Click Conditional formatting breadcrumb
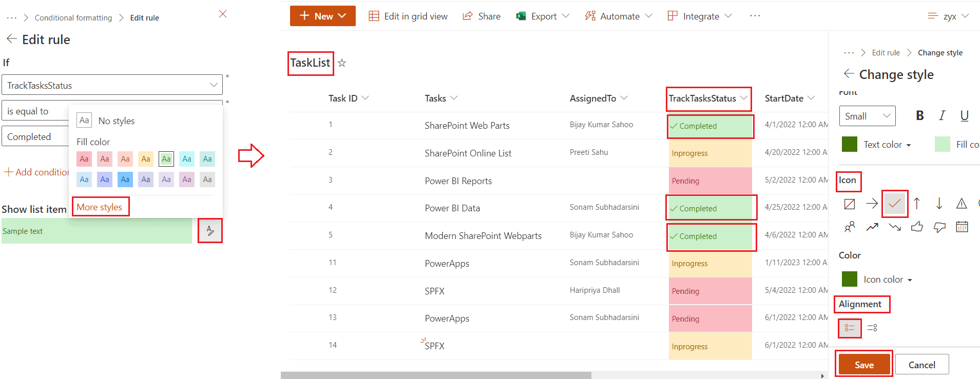Screen dimensions: 980x379 (73, 18)
